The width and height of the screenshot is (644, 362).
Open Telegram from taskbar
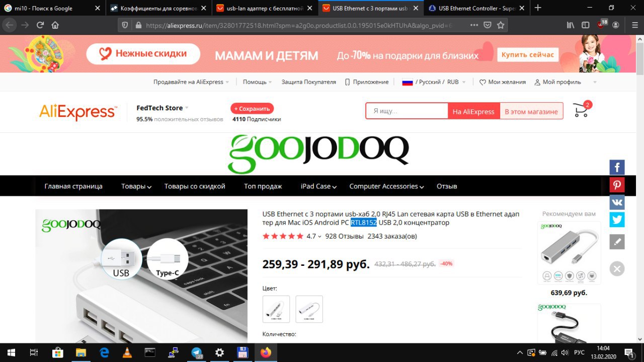tap(197, 352)
